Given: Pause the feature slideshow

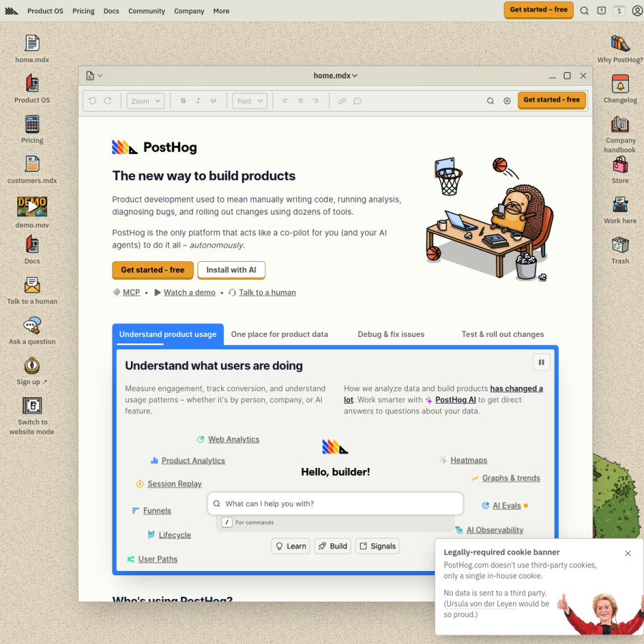Looking at the screenshot, I should [542, 362].
